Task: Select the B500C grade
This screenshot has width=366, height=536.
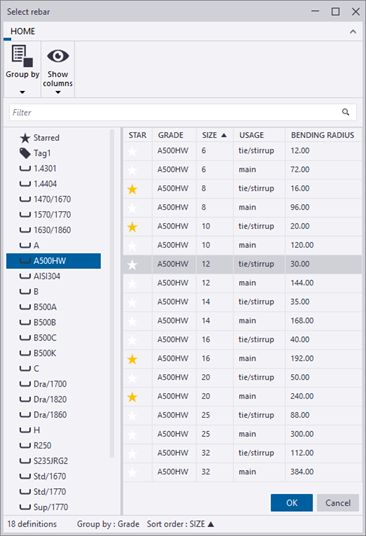Action: pyautogui.click(x=38, y=338)
